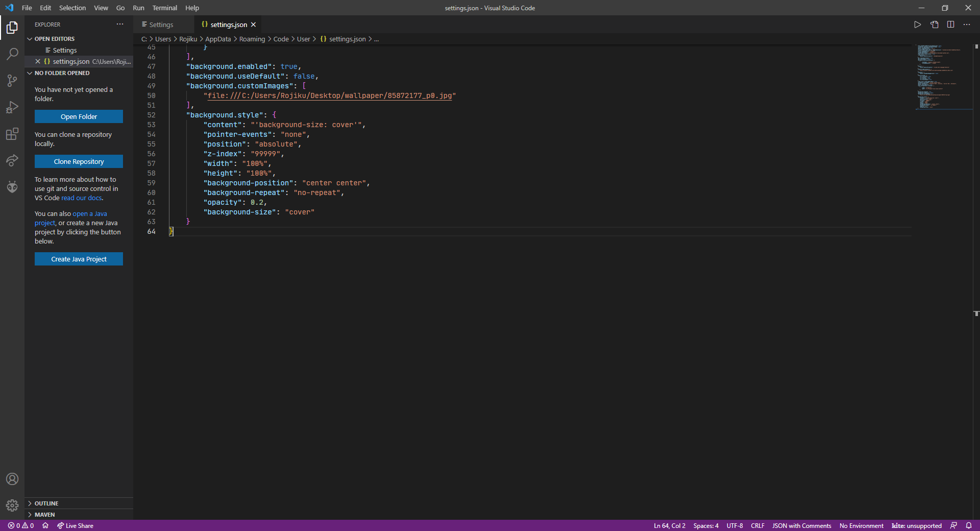Open notifications bell in status bar

pyautogui.click(x=969, y=525)
